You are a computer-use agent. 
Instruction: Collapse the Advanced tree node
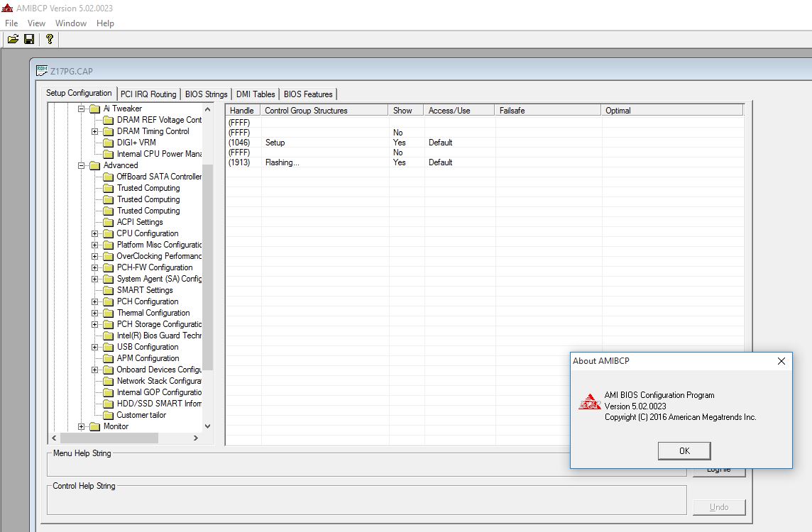[x=82, y=165]
